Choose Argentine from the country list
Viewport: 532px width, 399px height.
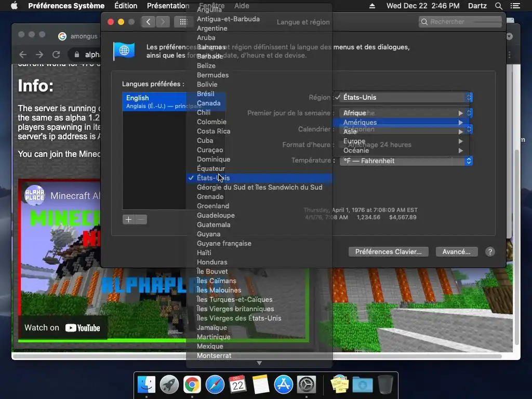(259, 29)
